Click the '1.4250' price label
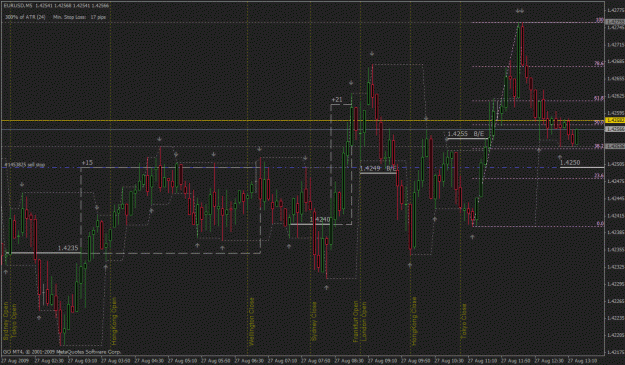The image size is (625, 365). (x=570, y=163)
